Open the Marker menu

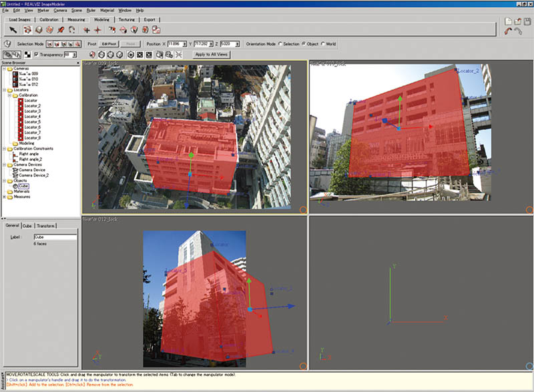[x=43, y=11]
